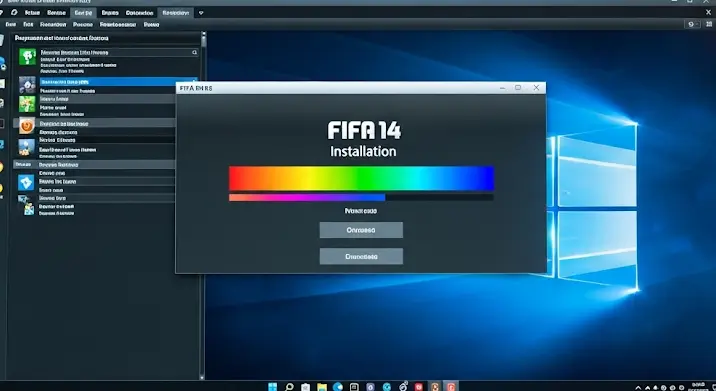Select the orange circular app icon in list

coord(27,125)
